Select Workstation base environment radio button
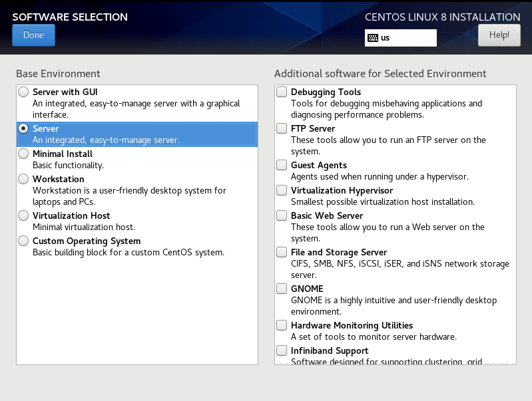The image size is (532, 401). point(23,179)
